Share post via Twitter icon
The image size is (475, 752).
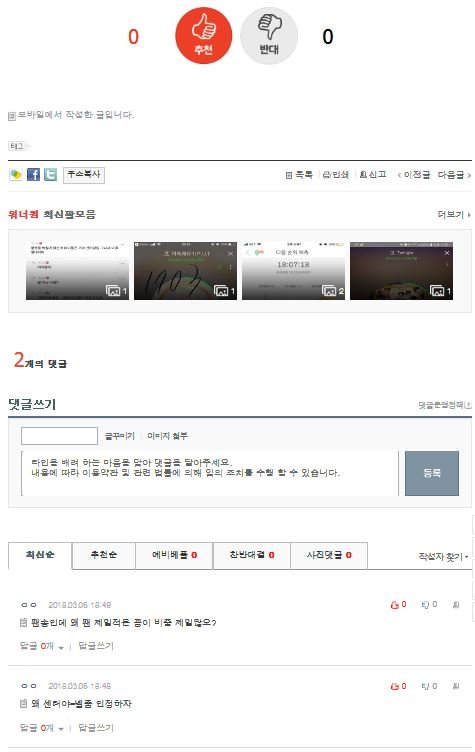tap(50, 175)
